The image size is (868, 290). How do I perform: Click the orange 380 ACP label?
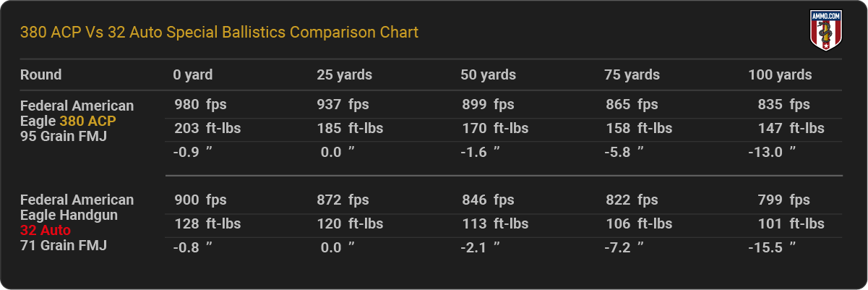[x=87, y=121]
